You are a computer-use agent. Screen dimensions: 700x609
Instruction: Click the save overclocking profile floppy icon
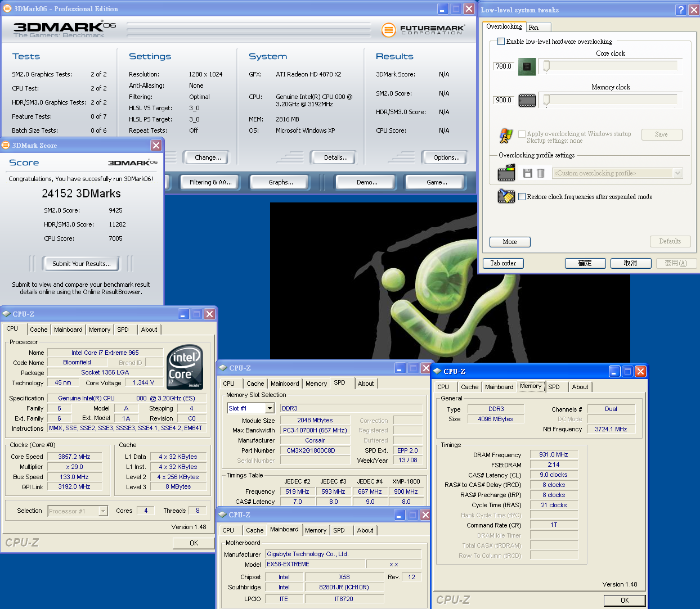pyautogui.click(x=527, y=173)
